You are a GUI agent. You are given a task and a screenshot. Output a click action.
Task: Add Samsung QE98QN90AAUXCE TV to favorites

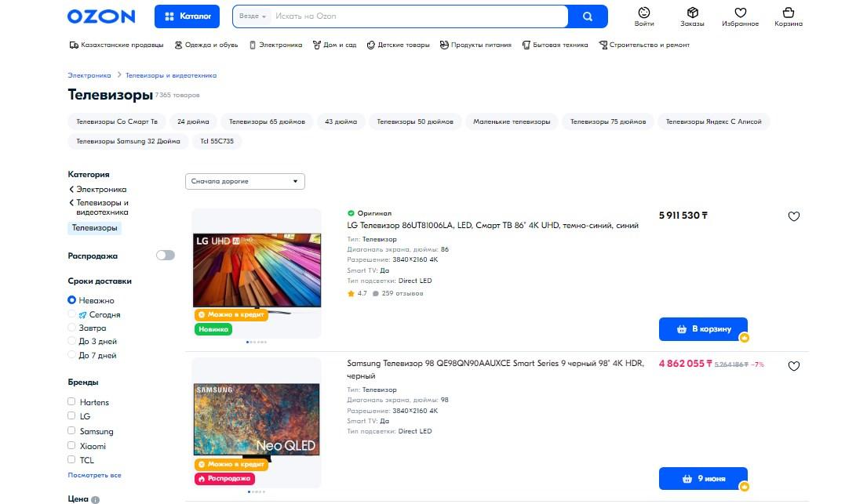[794, 366]
